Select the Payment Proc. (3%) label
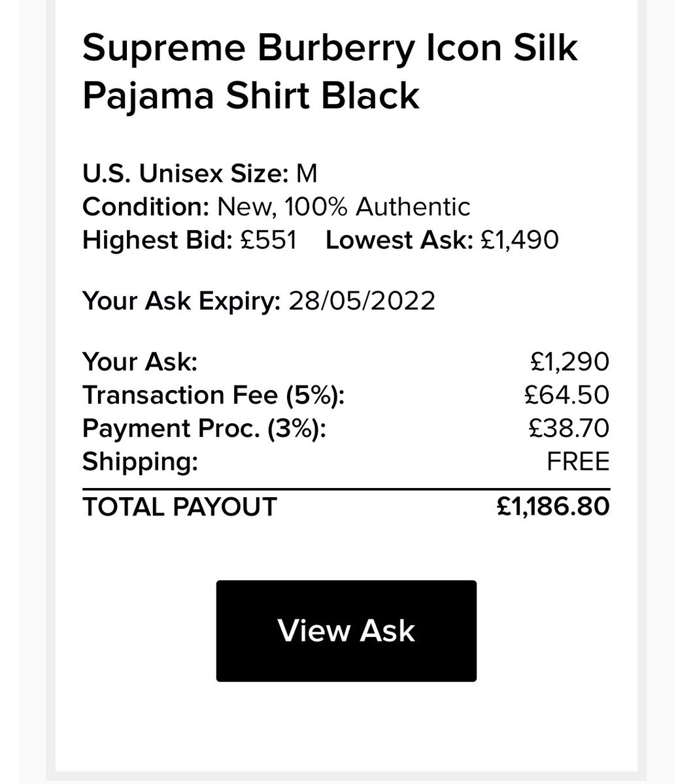The image size is (693, 784). point(204,429)
